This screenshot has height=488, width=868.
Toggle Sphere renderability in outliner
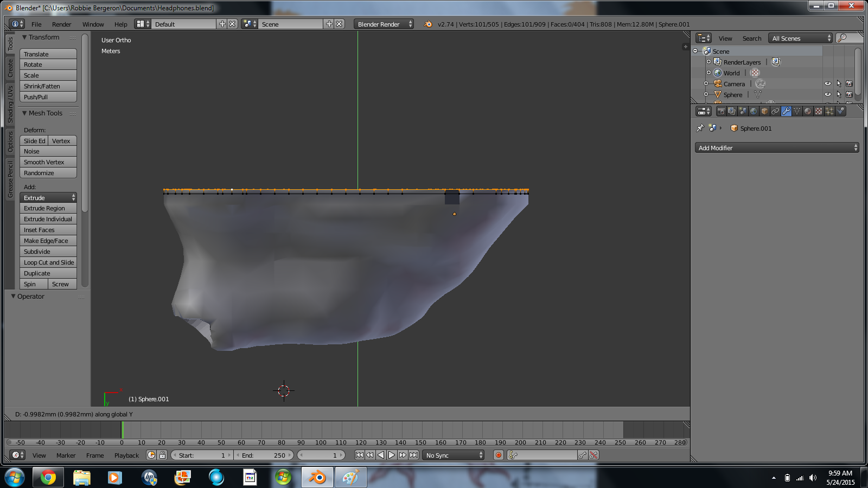[x=850, y=94]
